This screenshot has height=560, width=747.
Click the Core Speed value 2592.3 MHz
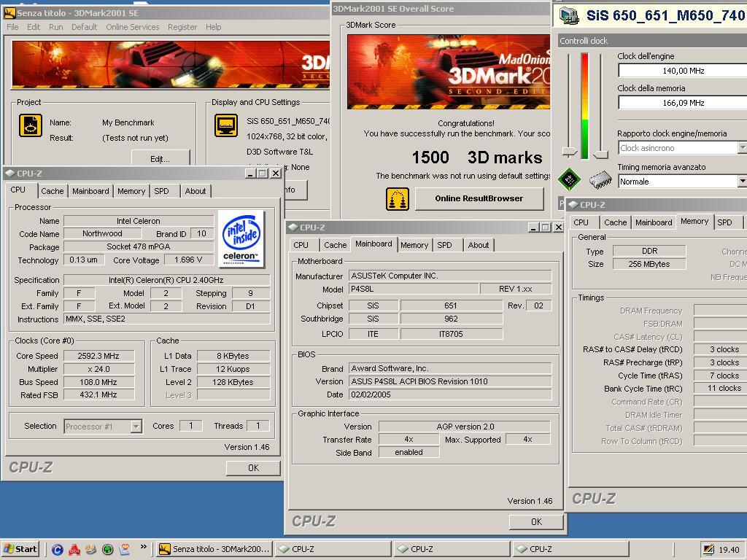pyautogui.click(x=98, y=356)
